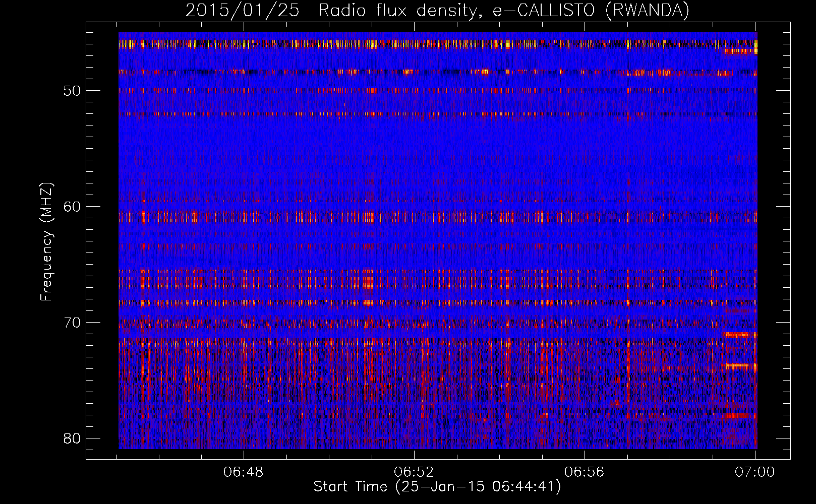Click the 'Frequency (MHZ)' axis label

46,242
